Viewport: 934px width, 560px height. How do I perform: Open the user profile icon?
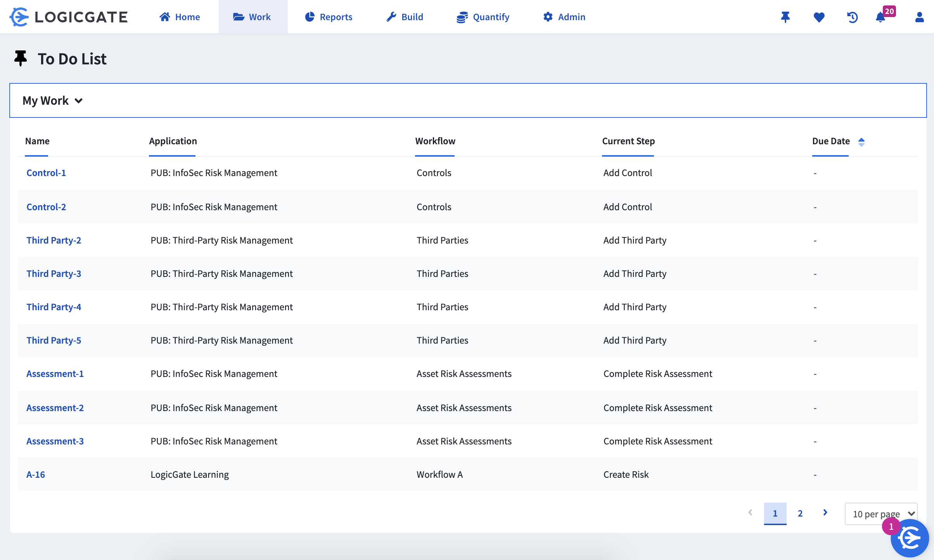point(919,17)
